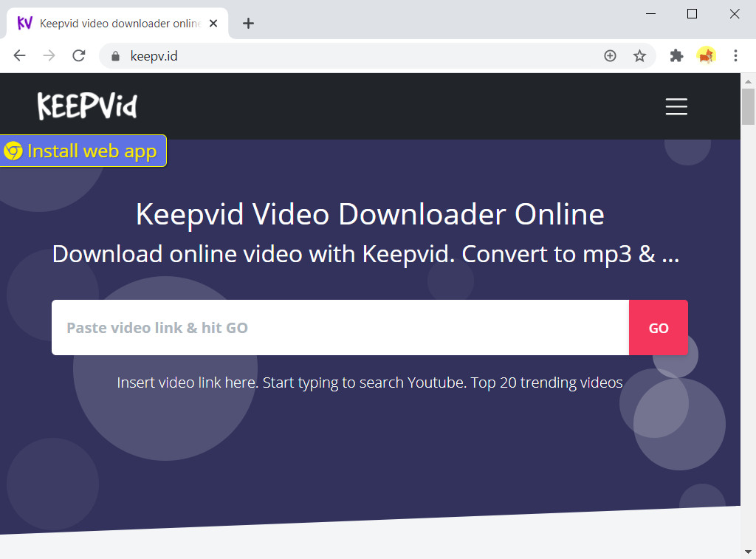Click the red GO button
756x559 pixels.
pyautogui.click(x=658, y=327)
